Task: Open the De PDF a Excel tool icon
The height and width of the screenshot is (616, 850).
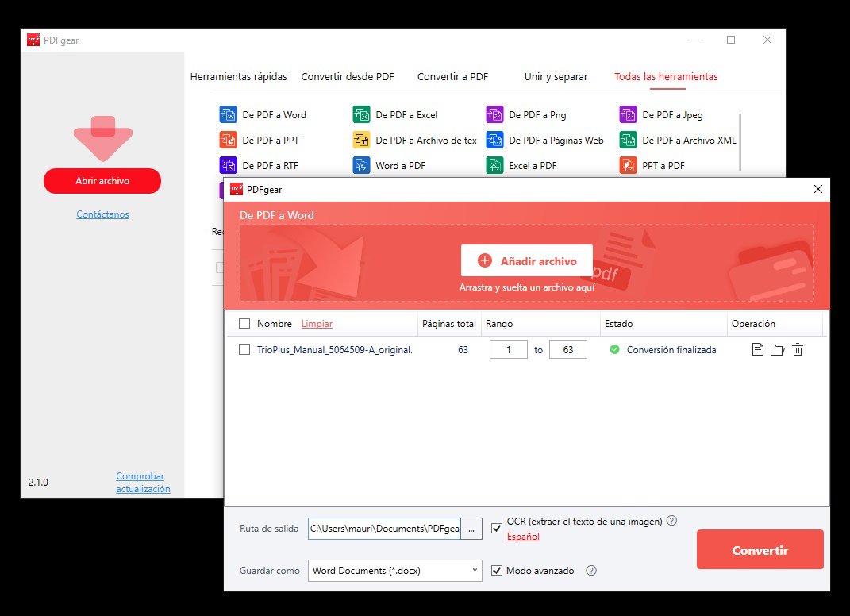Action: 361,115
